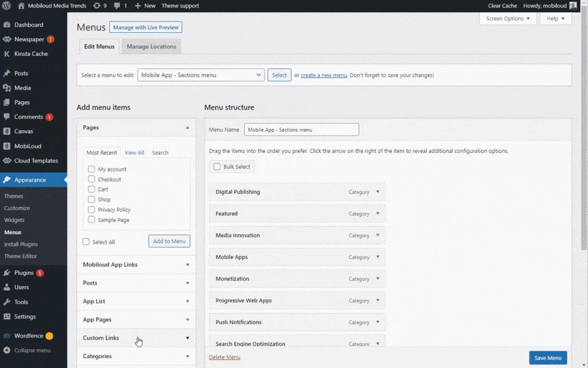The image size is (588, 368).
Task: Click the Delete Menu link
Action: 225,357
